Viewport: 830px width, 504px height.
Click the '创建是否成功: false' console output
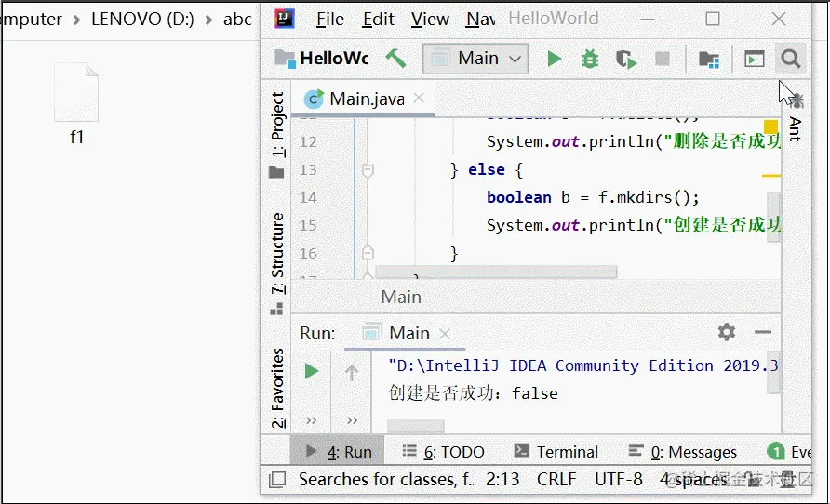point(473,393)
